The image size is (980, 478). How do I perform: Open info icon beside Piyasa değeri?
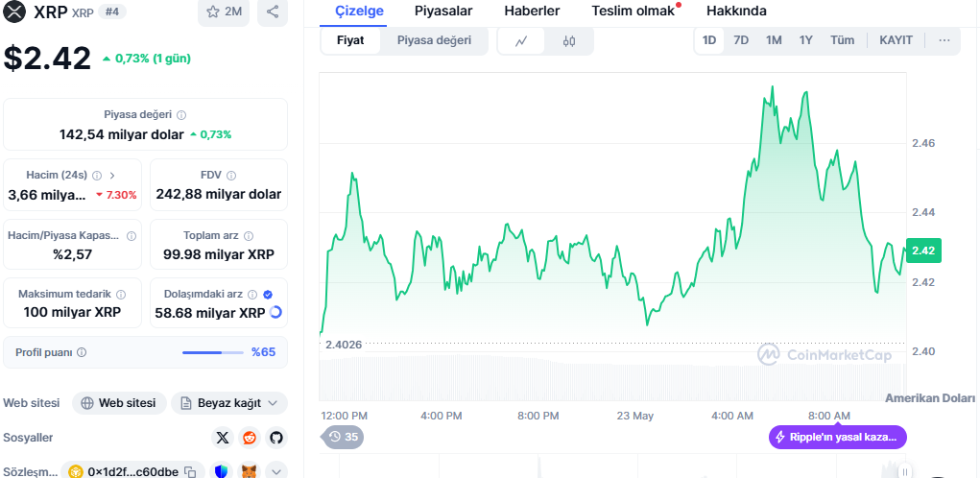tap(181, 115)
